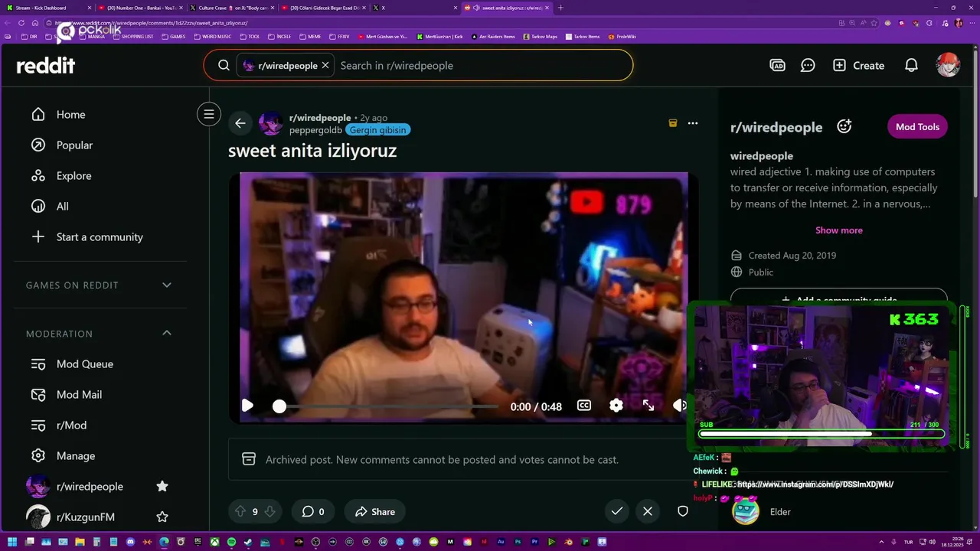Remove the post with X
Image resolution: width=980 pixels, height=551 pixels.
click(x=648, y=511)
